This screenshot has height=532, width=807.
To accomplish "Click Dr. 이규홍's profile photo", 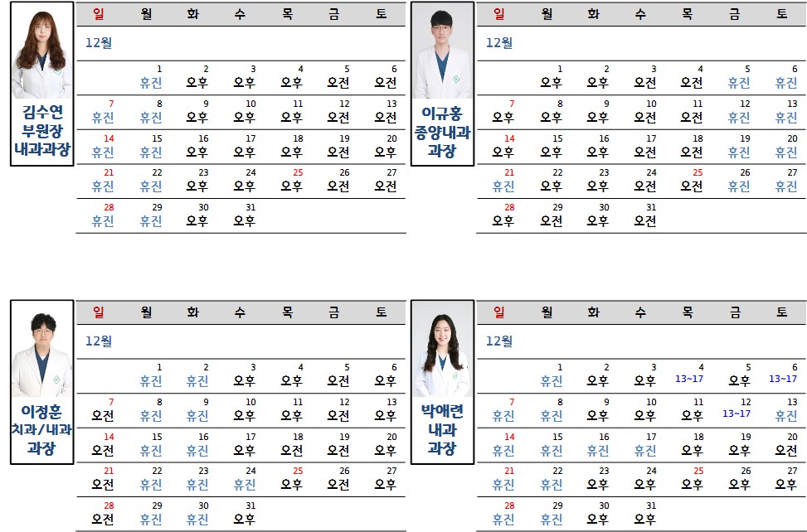I will [x=442, y=54].
